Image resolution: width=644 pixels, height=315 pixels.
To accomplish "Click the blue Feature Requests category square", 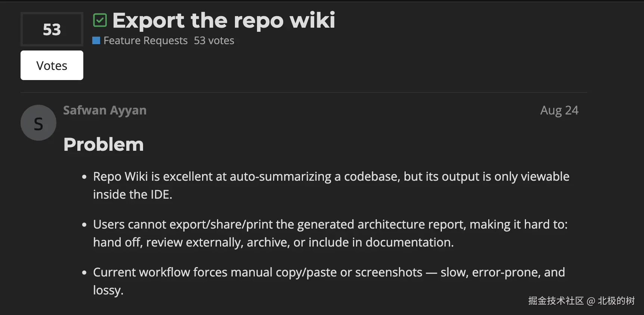I will [x=96, y=40].
